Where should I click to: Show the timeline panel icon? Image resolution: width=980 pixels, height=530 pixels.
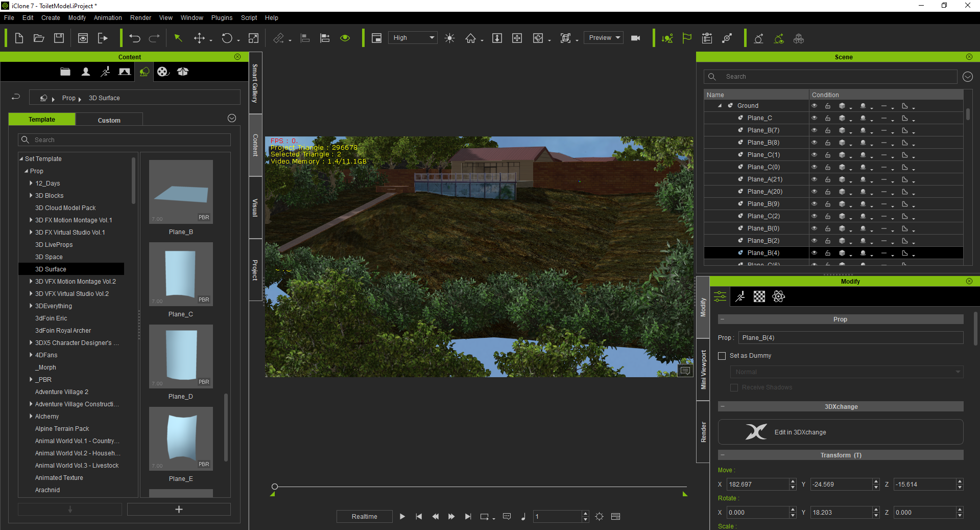615,517
